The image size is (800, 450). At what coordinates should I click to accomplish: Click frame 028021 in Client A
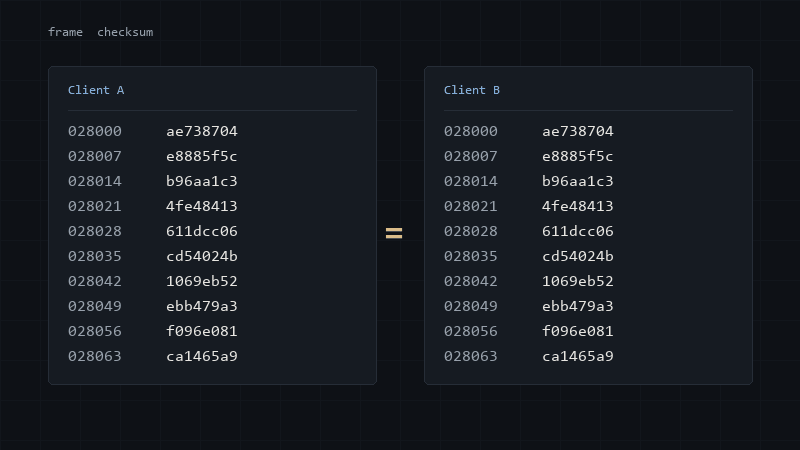pyautogui.click(x=95, y=206)
